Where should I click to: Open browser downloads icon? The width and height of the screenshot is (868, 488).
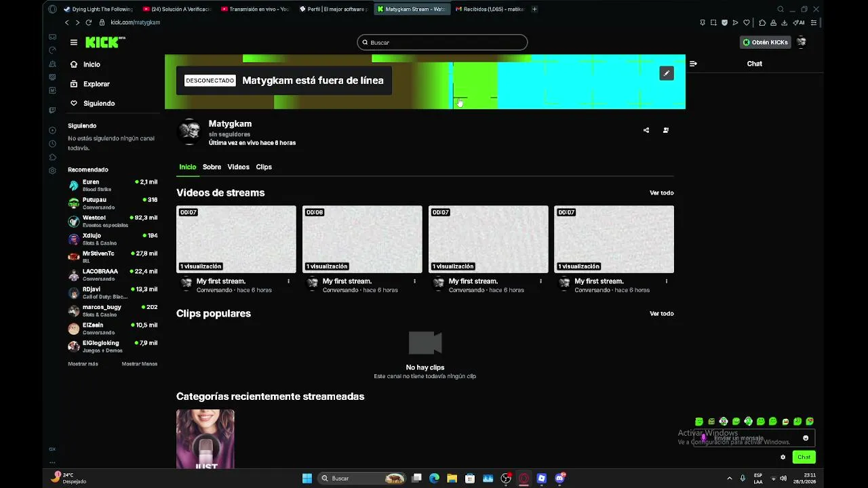click(785, 22)
